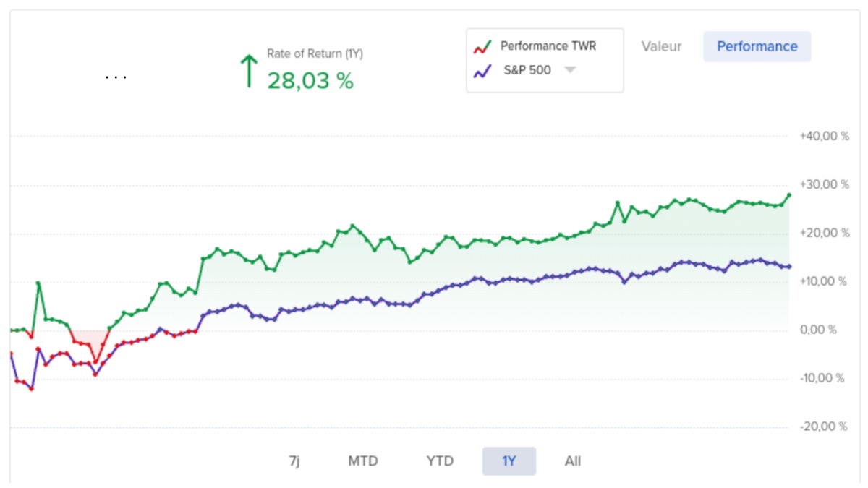Viewport: 868px width, 488px height.
Task: Click the Performance view button
Action: [x=757, y=46]
